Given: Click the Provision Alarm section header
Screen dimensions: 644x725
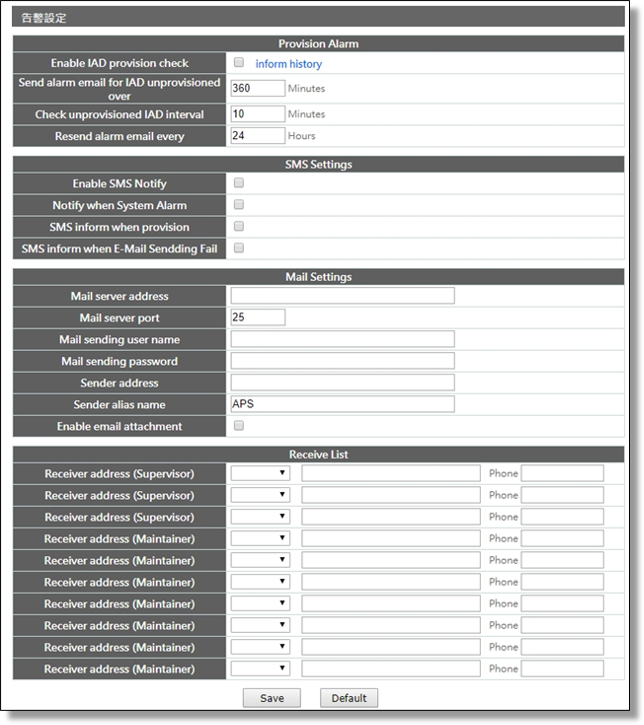Looking at the screenshot, I should click(319, 43).
